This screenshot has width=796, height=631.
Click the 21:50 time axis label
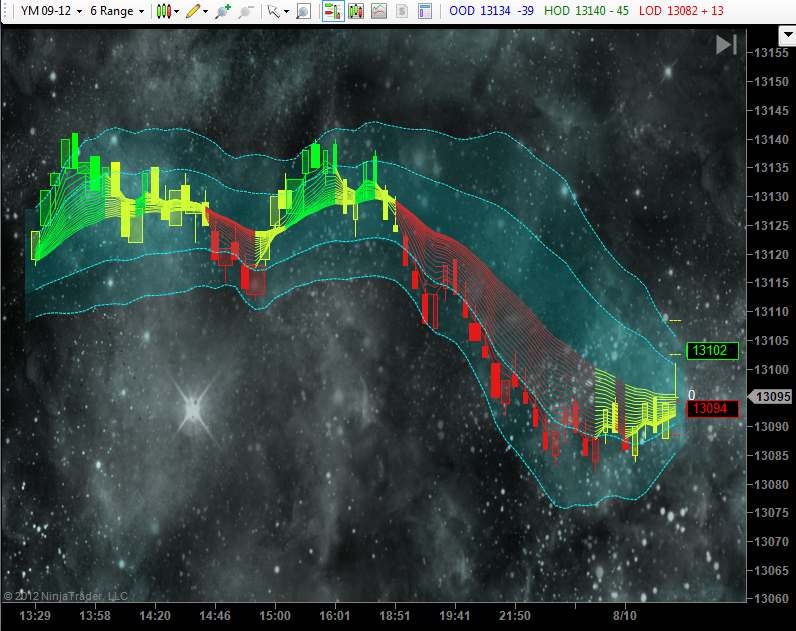pyautogui.click(x=514, y=616)
